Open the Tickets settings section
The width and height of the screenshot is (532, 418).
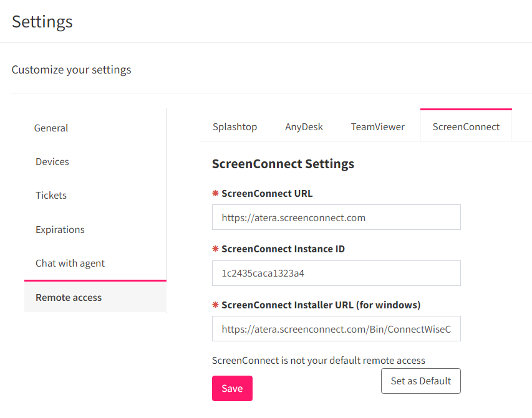(x=51, y=195)
